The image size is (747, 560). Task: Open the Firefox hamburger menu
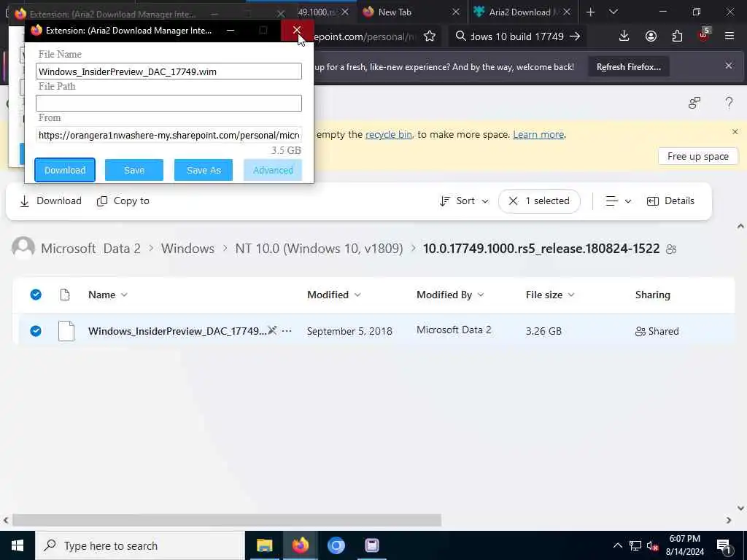click(729, 36)
